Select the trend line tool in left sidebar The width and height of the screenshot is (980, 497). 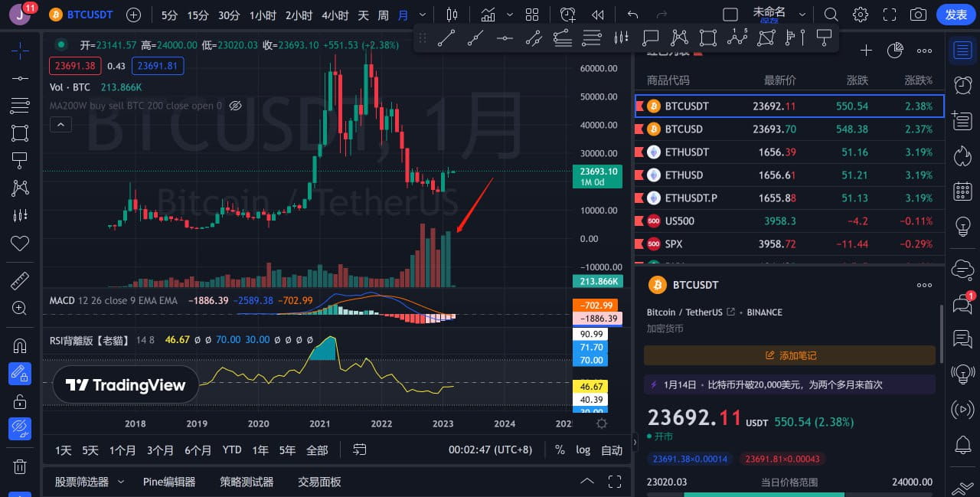point(20,77)
